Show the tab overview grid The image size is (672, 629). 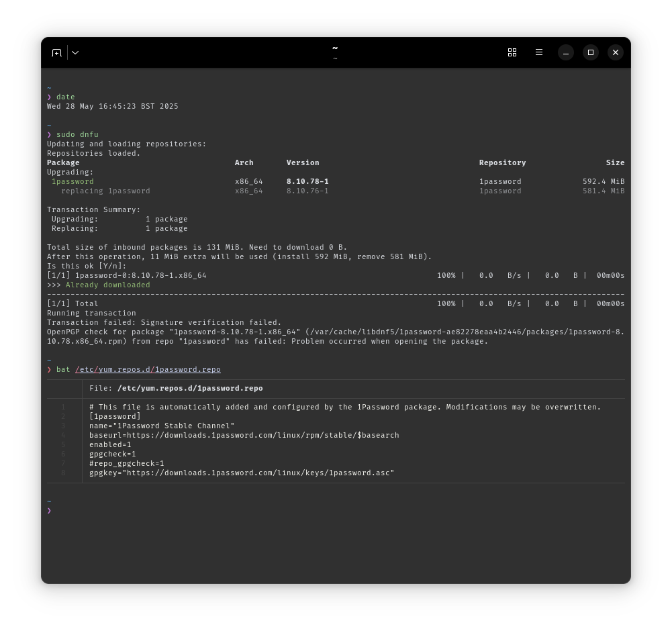coord(512,52)
